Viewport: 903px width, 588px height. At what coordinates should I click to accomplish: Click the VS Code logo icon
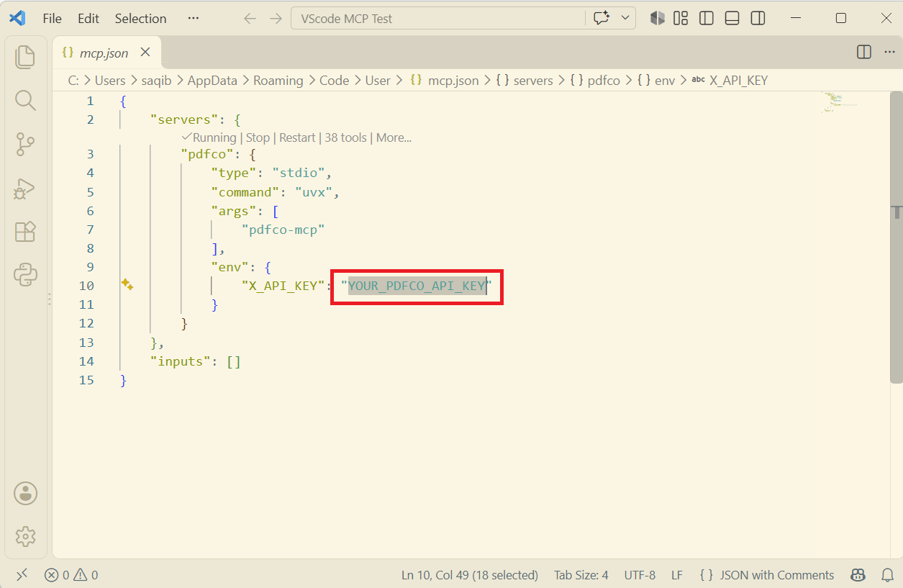tap(17, 18)
